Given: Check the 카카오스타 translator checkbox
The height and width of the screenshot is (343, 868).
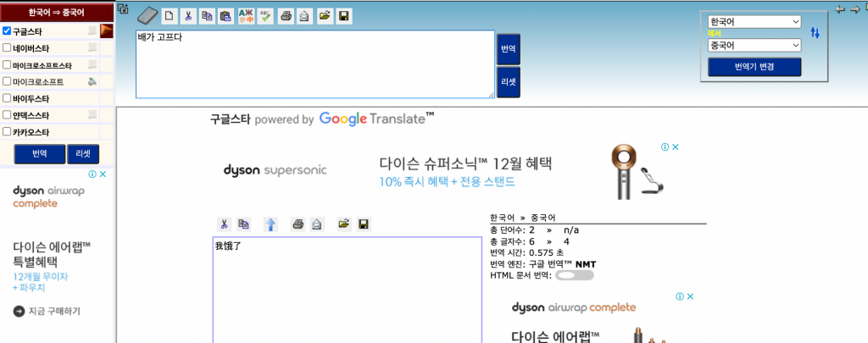Looking at the screenshot, I should point(7,131).
